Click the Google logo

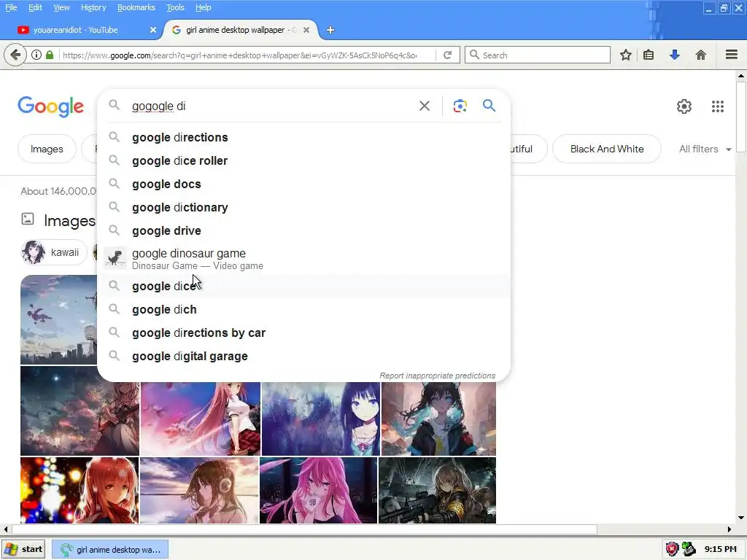tap(51, 106)
